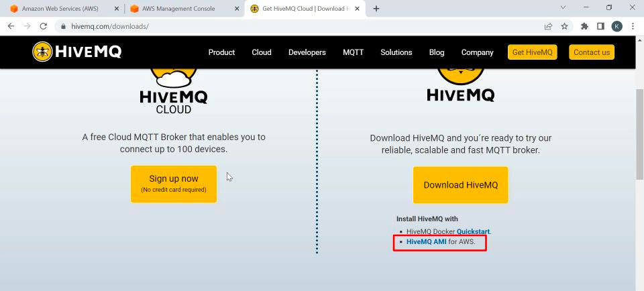Click the scrollbar up arrow
Image resolution: width=644 pixels, height=291 pixels.
[639, 40]
